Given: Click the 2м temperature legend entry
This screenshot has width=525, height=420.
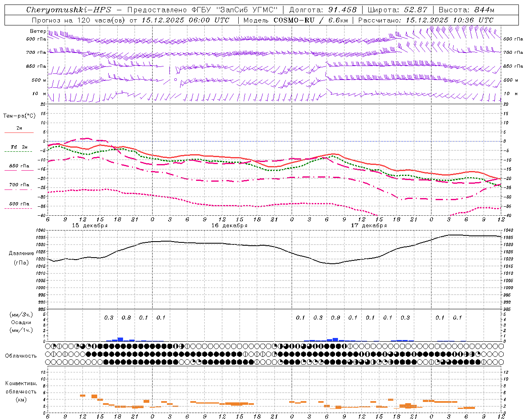Looking at the screenshot, I should click(19, 128).
